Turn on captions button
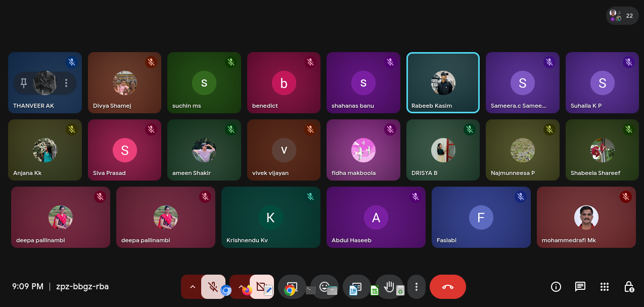Image resolution: width=644 pixels, height=307 pixels. click(x=356, y=287)
